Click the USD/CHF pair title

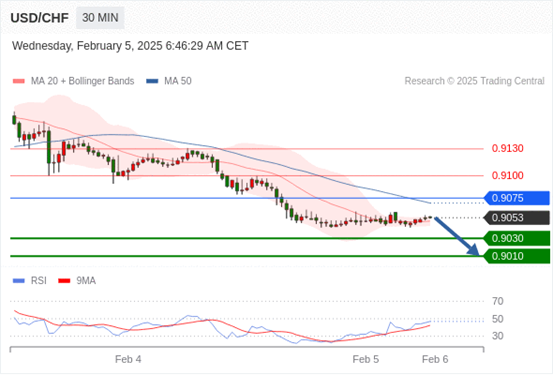coord(40,18)
